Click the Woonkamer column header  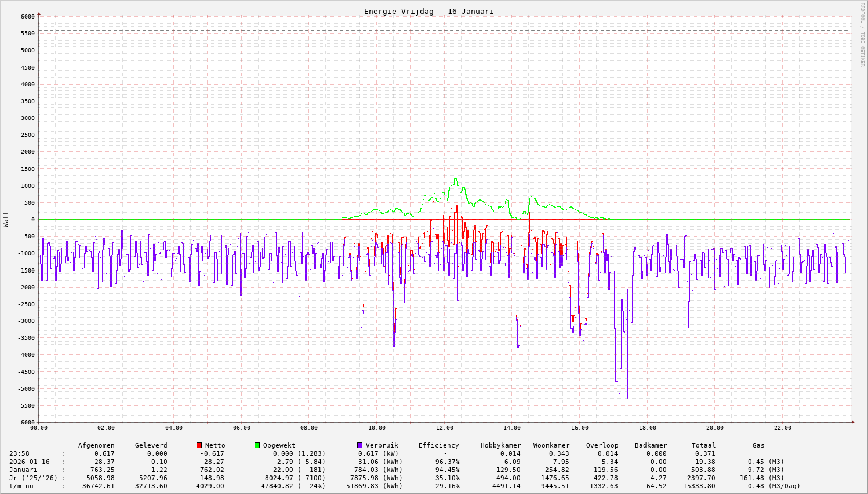(x=551, y=445)
